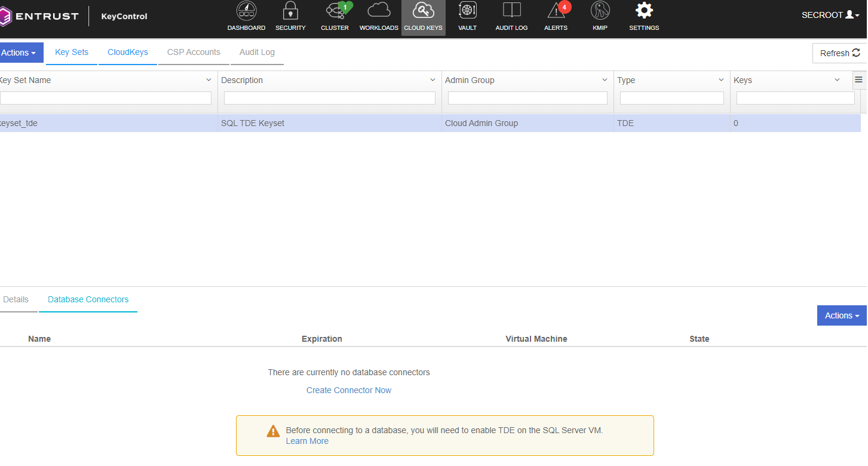The height and width of the screenshot is (466, 868).
Task: Click the green cluster heart badge
Action: click(x=345, y=7)
